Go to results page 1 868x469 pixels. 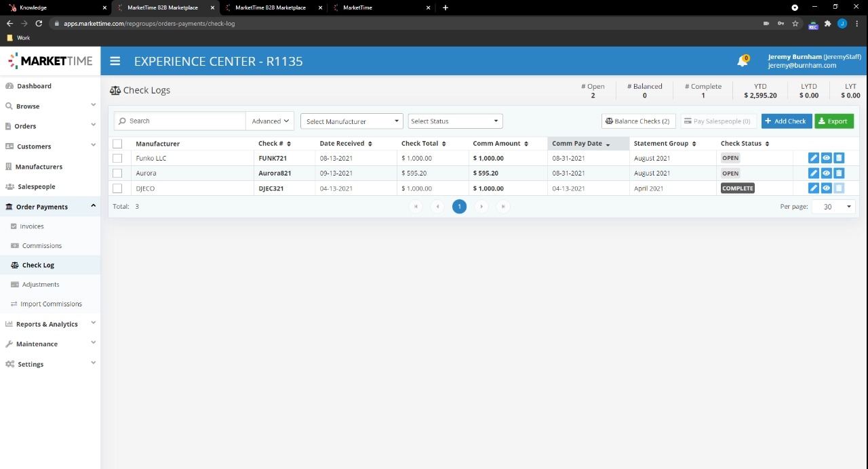[x=459, y=207]
